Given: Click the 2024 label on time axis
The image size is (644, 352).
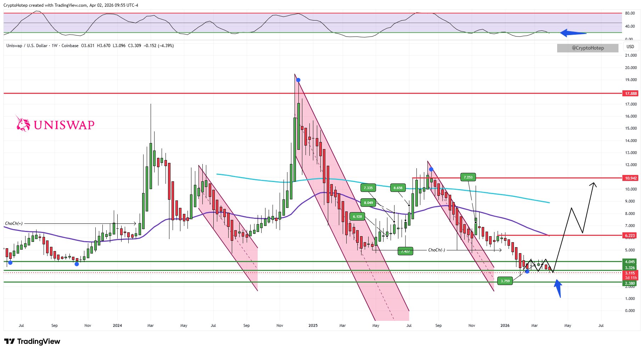Looking at the screenshot, I should tap(117, 325).
